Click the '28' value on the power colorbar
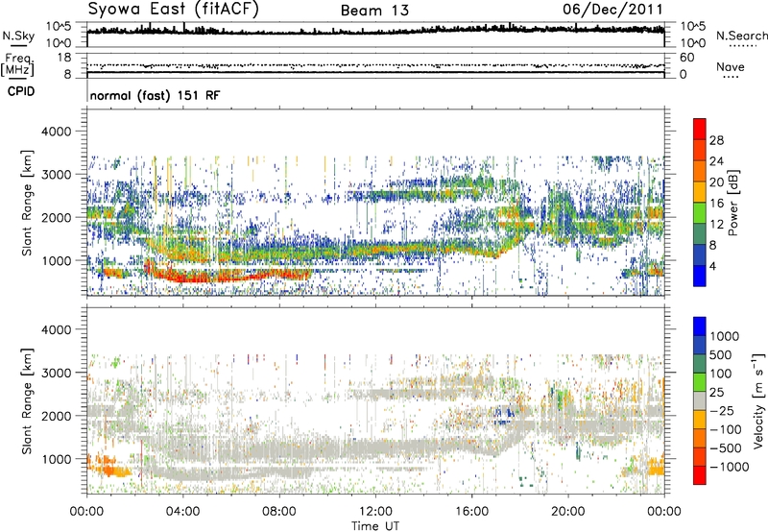768x532 pixels. click(716, 140)
